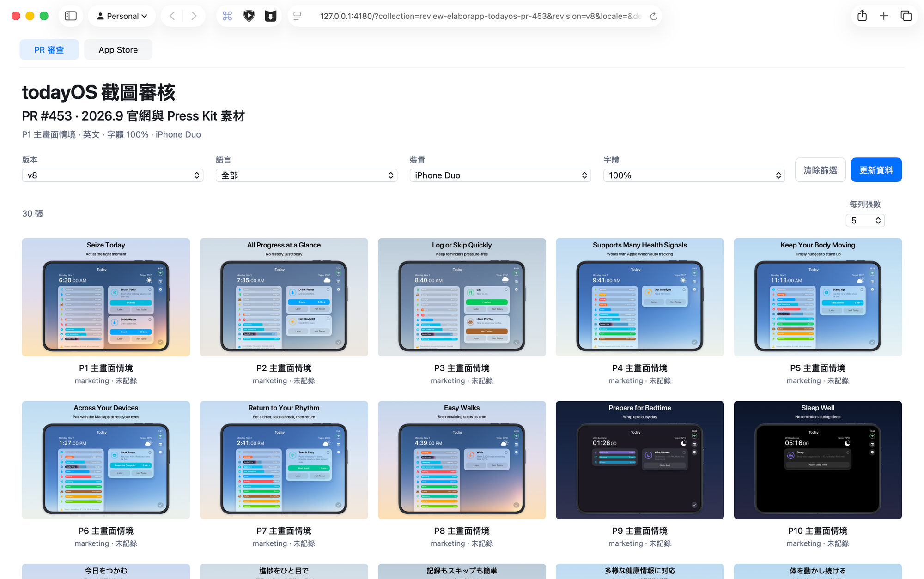Image resolution: width=924 pixels, height=579 pixels.
Task: Click the P2 主畫面情境 label
Action: pos(284,368)
